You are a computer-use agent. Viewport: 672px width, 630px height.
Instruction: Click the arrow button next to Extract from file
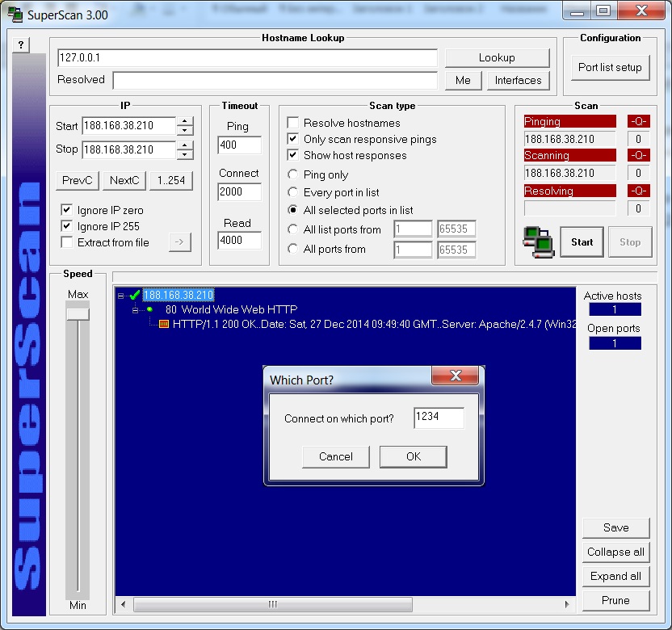pyautogui.click(x=179, y=242)
